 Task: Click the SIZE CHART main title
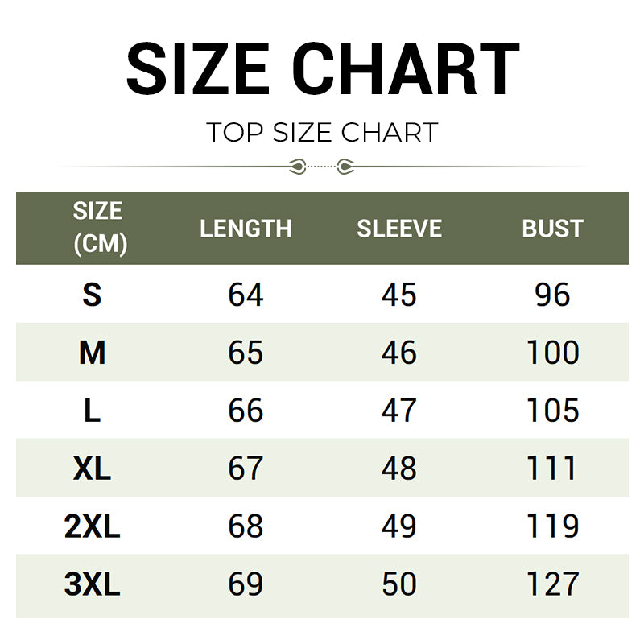322,69
